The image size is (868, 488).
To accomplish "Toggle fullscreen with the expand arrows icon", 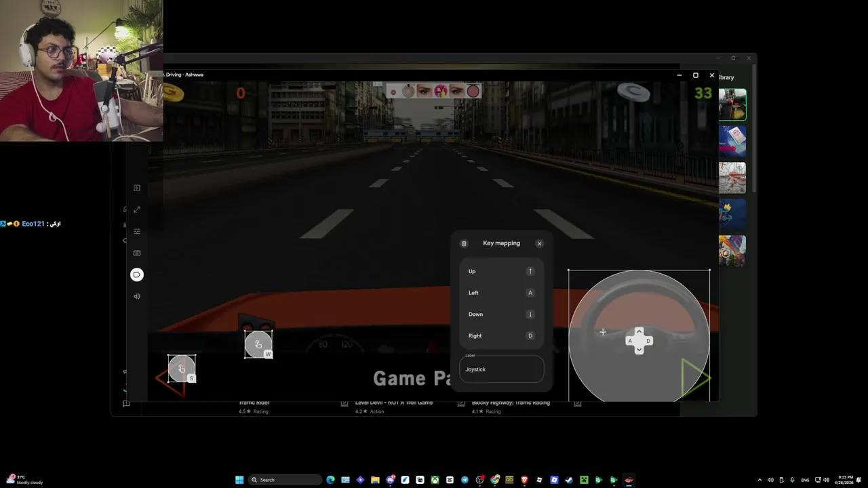I will pyautogui.click(x=137, y=209).
